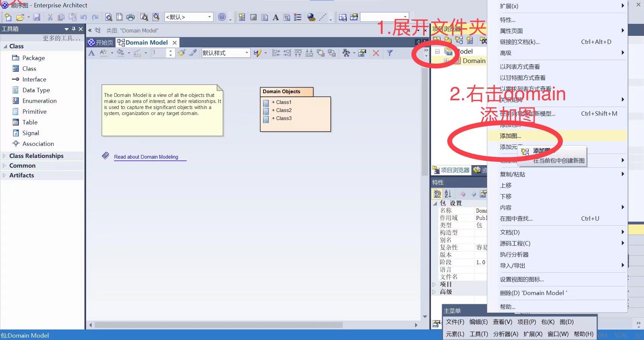Toggle the diagram filter funnel icon
This screenshot has width=644, height=340.
390,53
